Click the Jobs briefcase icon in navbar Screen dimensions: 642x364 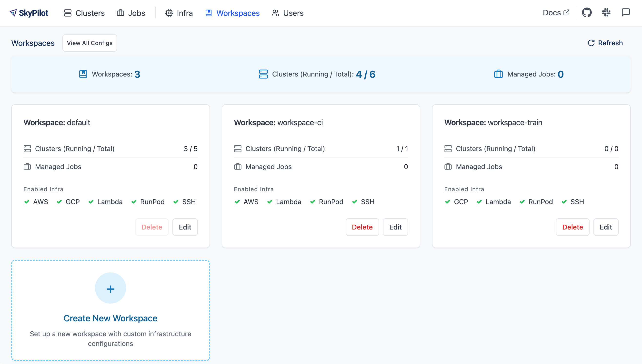click(120, 13)
